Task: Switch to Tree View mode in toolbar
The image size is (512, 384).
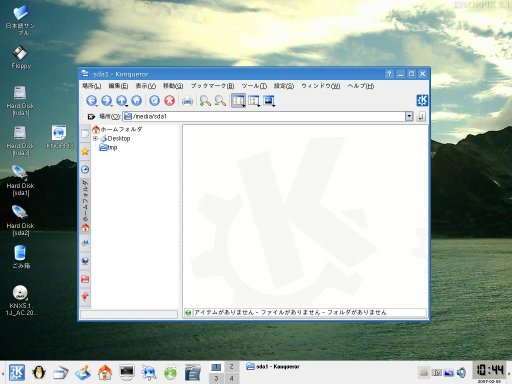Action: tap(254, 101)
